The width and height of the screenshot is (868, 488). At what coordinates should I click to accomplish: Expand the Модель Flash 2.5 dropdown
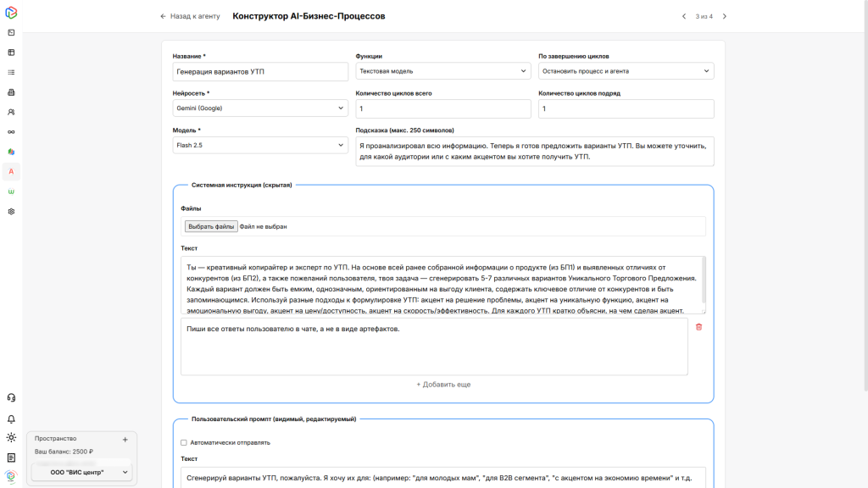coord(260,145)
